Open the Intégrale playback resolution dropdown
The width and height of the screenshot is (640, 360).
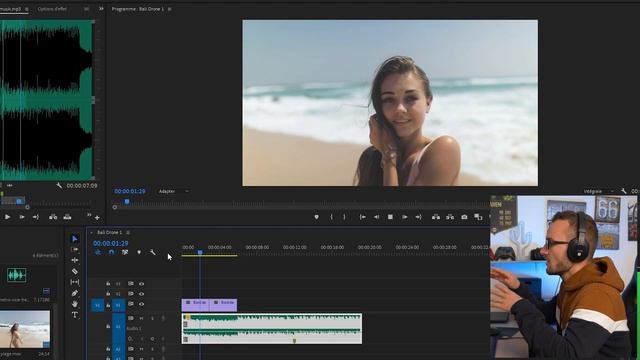598,191
